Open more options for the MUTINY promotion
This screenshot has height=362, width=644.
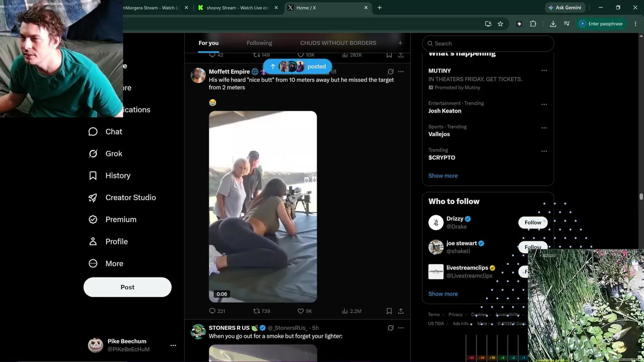tap(544, 71)
